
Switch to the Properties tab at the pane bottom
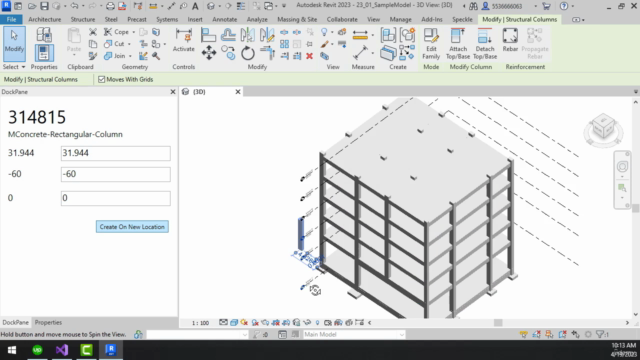48,322
